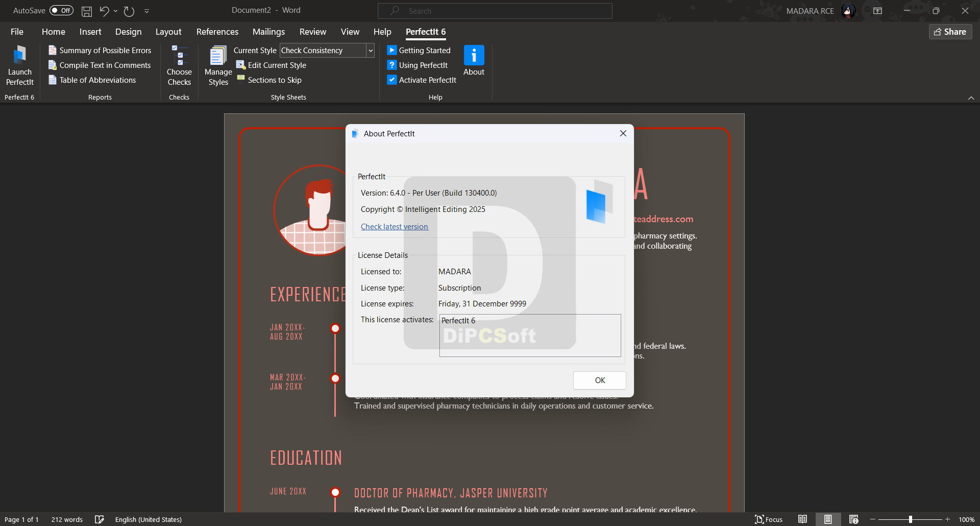Image resolution: width=980 pixels, height=526 pixels.
Task: Close the About PerfectIt dialog
Action: click(623, 133)
